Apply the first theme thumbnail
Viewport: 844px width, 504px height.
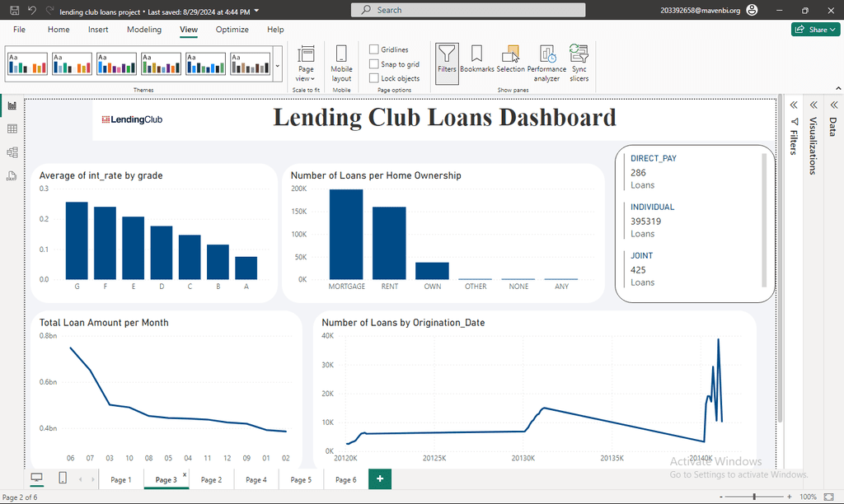point(27,64)
